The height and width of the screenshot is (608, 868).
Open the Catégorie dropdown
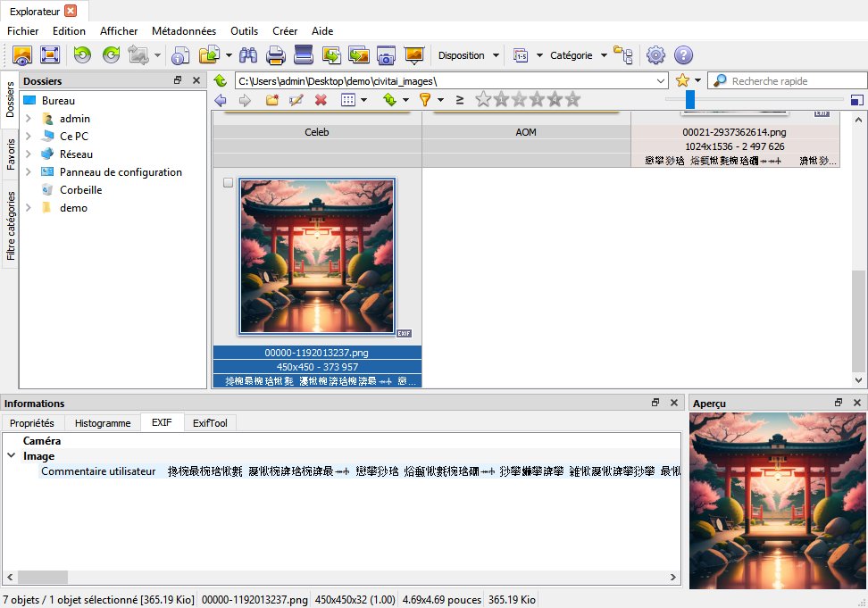pos(579,55)
